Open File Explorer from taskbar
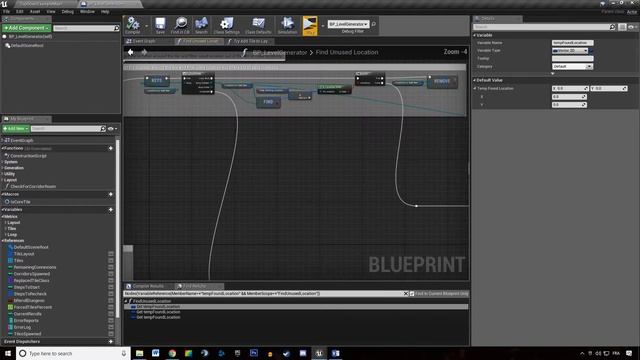Viewport: 640px width, 360px height. pos(140,353)
